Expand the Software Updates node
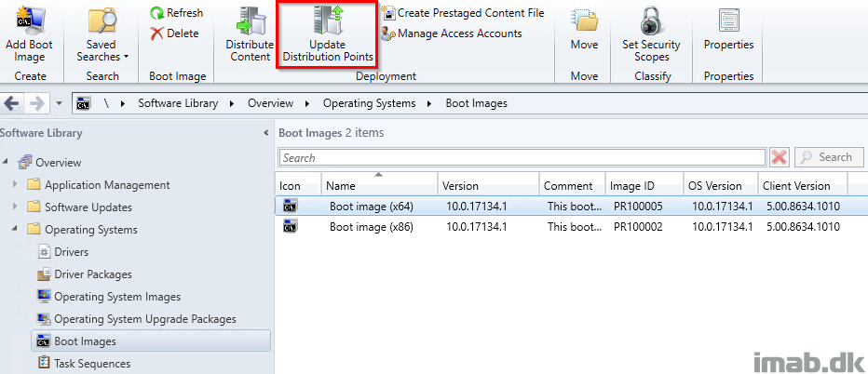 15,207
